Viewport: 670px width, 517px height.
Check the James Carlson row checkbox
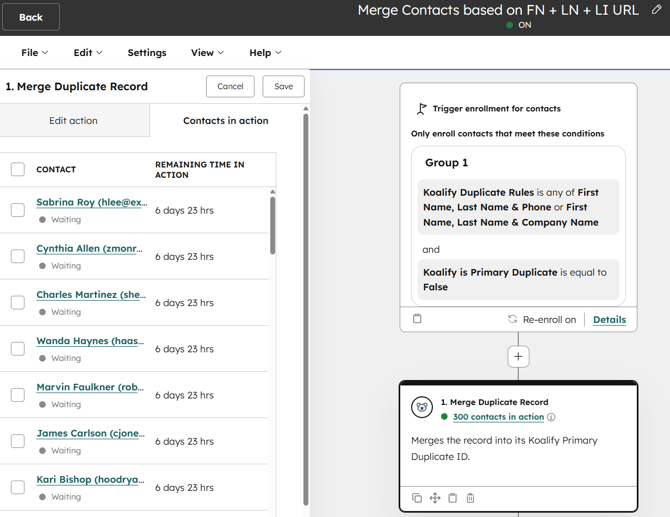pos(18,441)
